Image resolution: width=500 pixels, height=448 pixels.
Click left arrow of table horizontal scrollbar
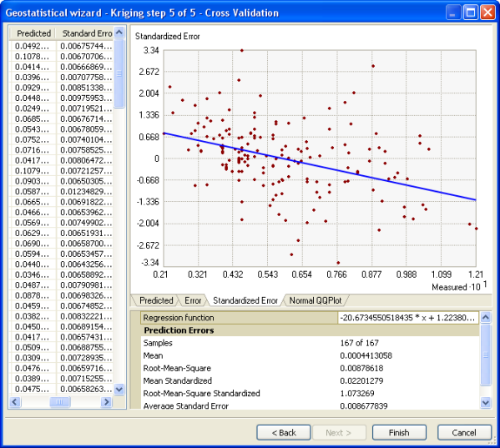[x=15, y=402]
